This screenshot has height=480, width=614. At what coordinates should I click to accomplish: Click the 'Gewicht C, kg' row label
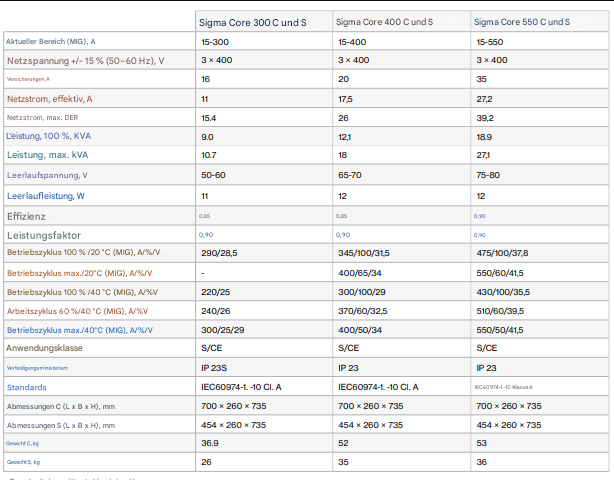coord(22,444)
